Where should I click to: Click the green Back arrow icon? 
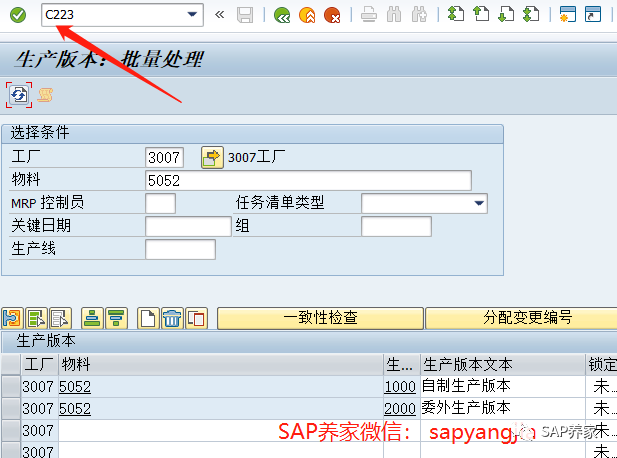tap(282, 15)
